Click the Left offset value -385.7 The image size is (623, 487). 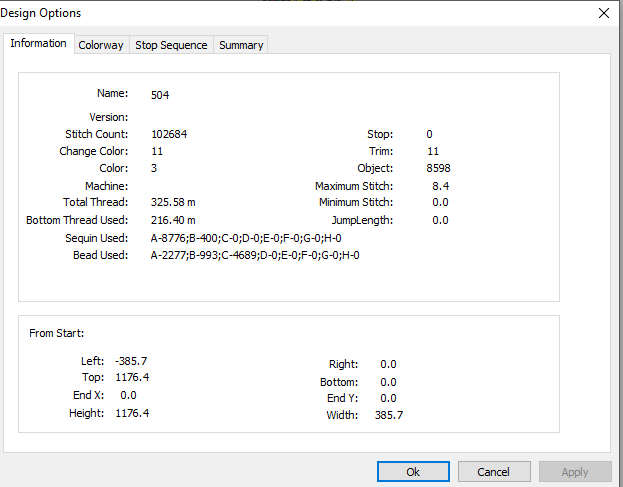[131, 361]
